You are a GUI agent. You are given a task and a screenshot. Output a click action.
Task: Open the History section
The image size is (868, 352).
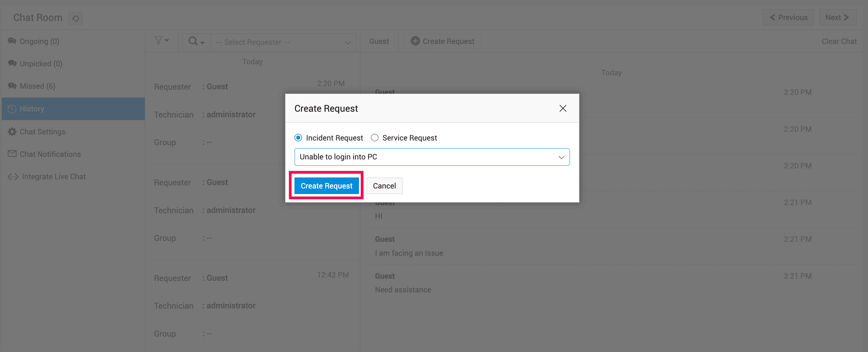[73, 109]
